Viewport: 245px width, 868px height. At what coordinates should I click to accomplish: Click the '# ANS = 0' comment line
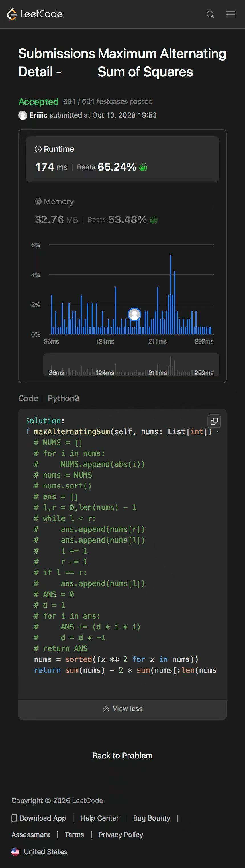point(54,594)
